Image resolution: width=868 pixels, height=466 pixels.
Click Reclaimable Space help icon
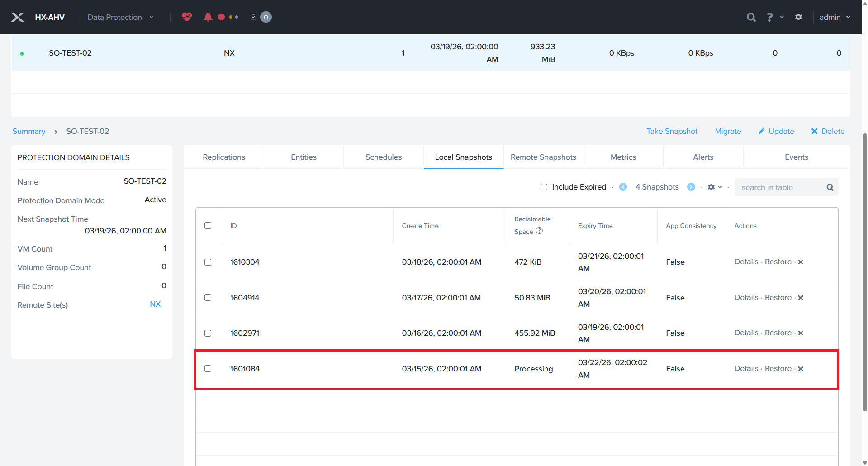539,231
